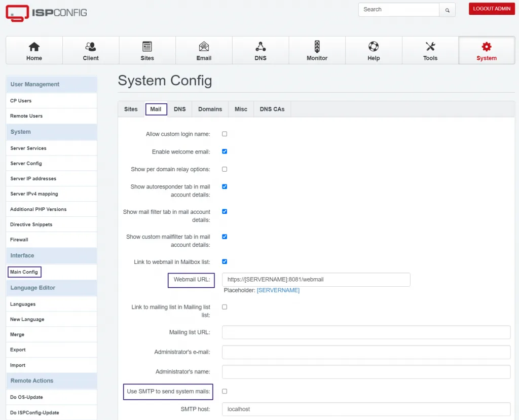This screenshot has width=519, height=420.
Task: Click the Interface section header
Action: (51, 255)
